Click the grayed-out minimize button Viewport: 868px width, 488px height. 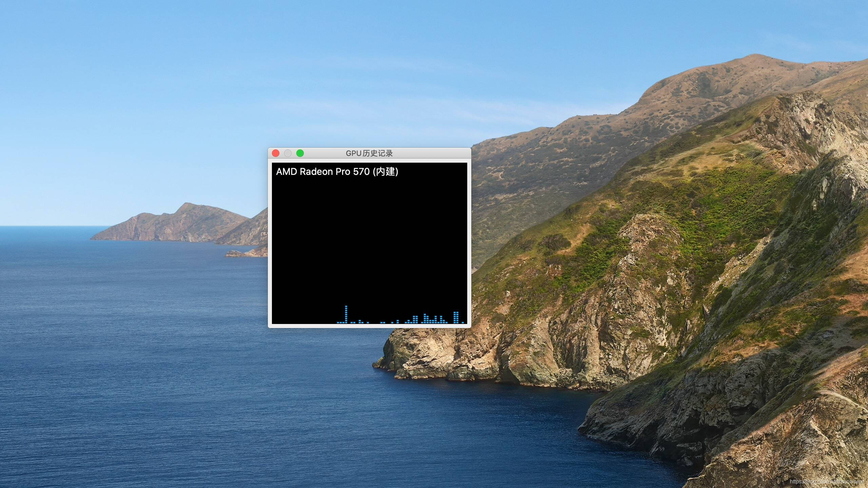[x=288, y=153]
